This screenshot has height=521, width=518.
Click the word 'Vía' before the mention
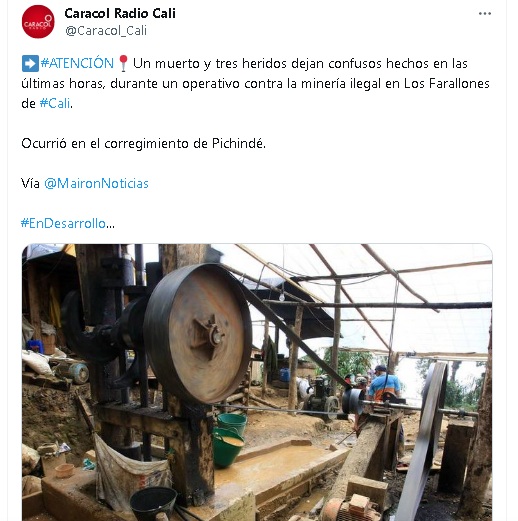tap(30, 183)
